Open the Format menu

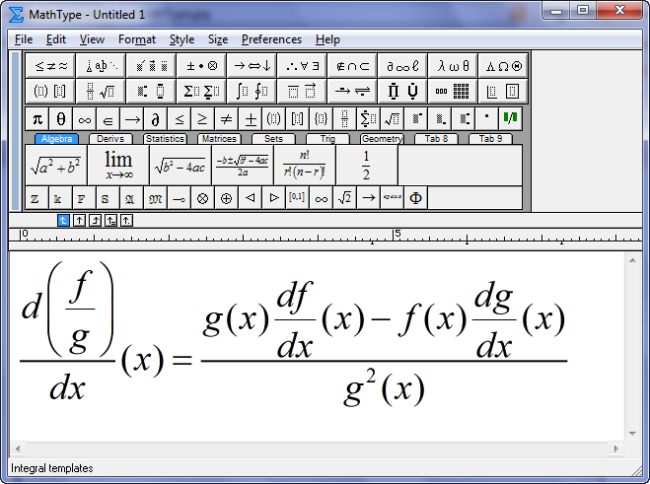pyautogui.click(x=137, y=40)
